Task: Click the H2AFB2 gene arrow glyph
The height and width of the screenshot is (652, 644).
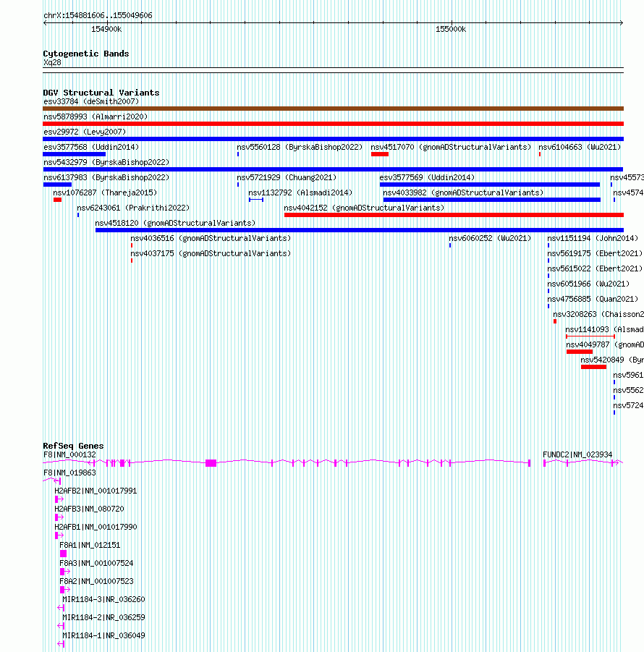Action: pyautogui.click(x=59, y=499)
